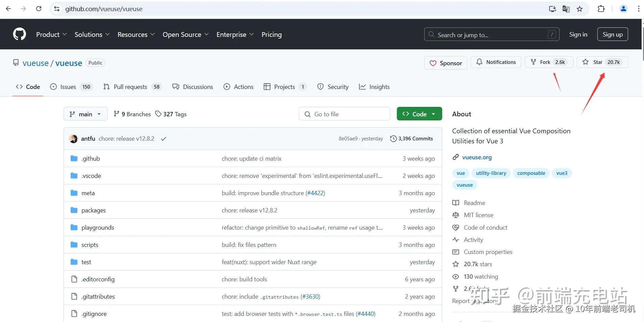
Task: Click the MIT license scale icon
Action: [x=456, y=215]
